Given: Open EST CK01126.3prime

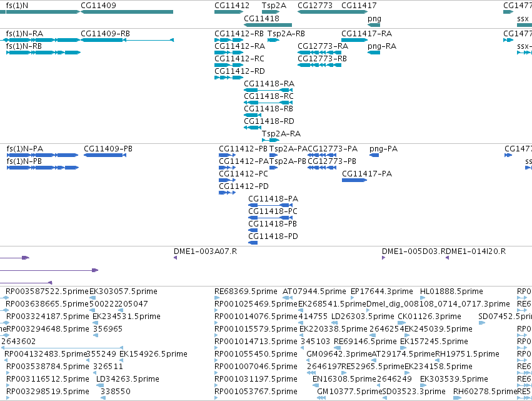Looking at the screenshot, I should pyautogui.click(x=429, y=317).
